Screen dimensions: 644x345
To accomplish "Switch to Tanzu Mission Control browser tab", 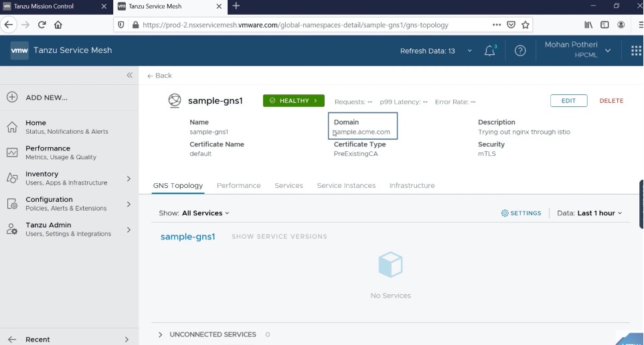I will pos(50,6).
